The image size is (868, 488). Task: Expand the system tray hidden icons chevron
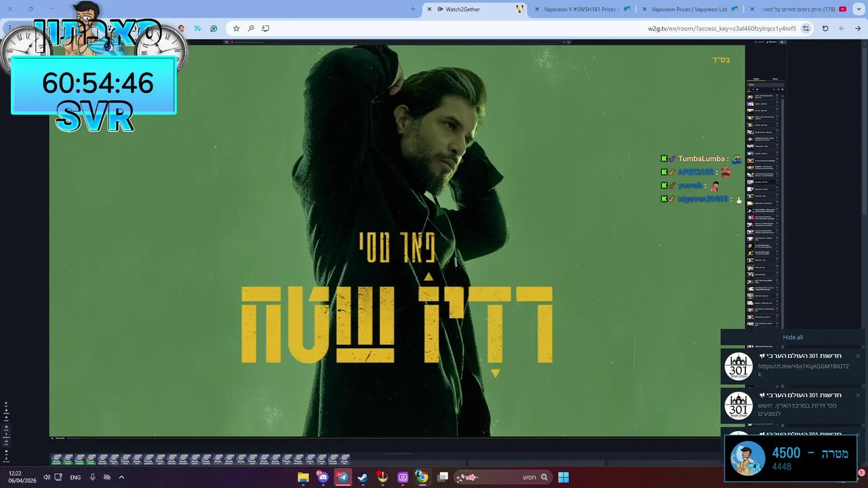121,477
